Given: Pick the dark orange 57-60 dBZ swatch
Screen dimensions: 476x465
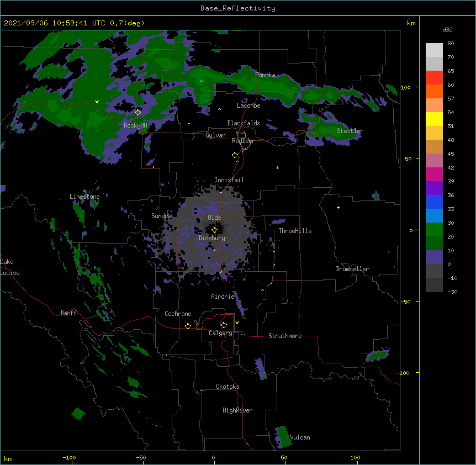Looking at the screenshot, I should point(434,91).
